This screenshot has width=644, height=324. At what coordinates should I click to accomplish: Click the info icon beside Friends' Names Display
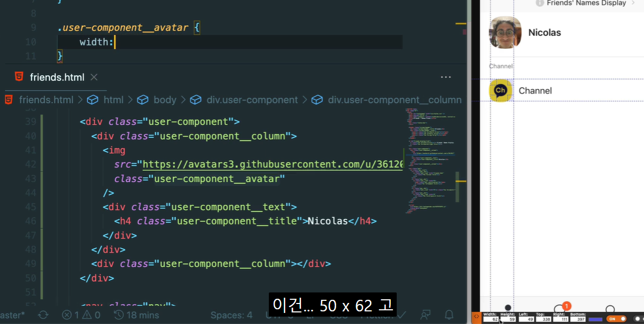[x=539, y=3]
